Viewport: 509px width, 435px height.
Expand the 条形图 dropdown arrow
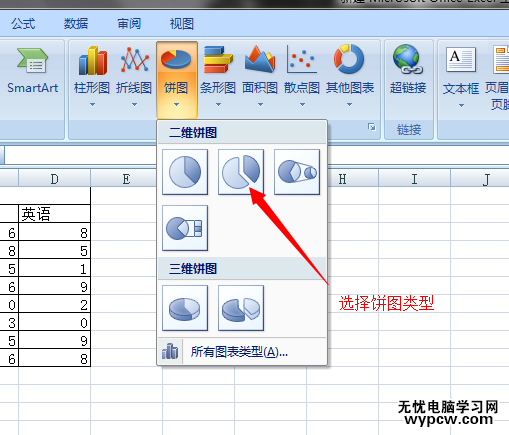pos(218,105)
